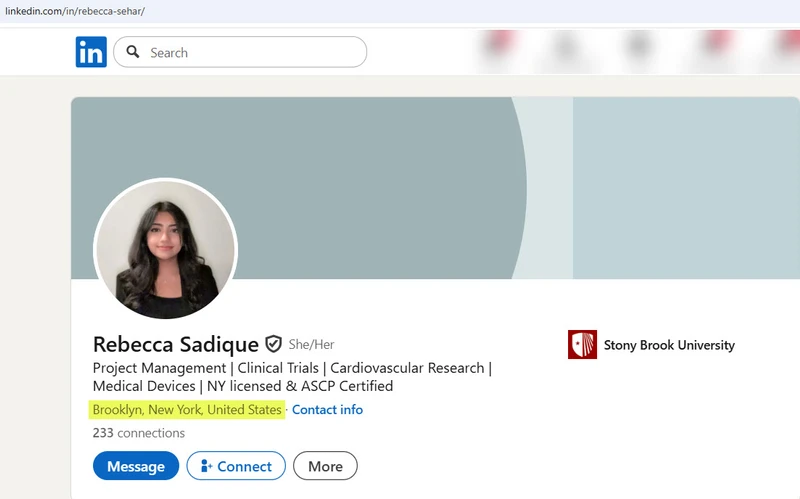View the 233 connections list
Screen dimensions: 800x499
click(138, 433)
